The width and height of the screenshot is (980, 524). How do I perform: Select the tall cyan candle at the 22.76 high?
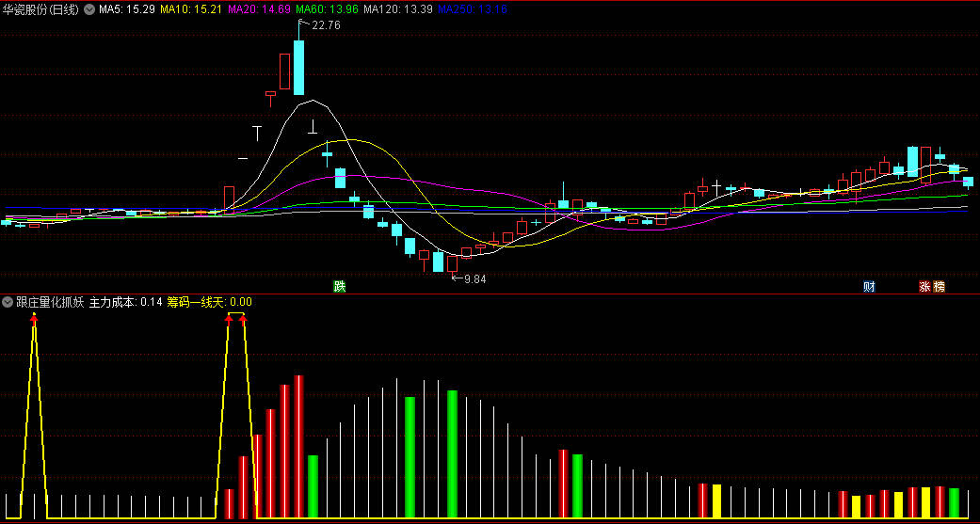point(299,67)
